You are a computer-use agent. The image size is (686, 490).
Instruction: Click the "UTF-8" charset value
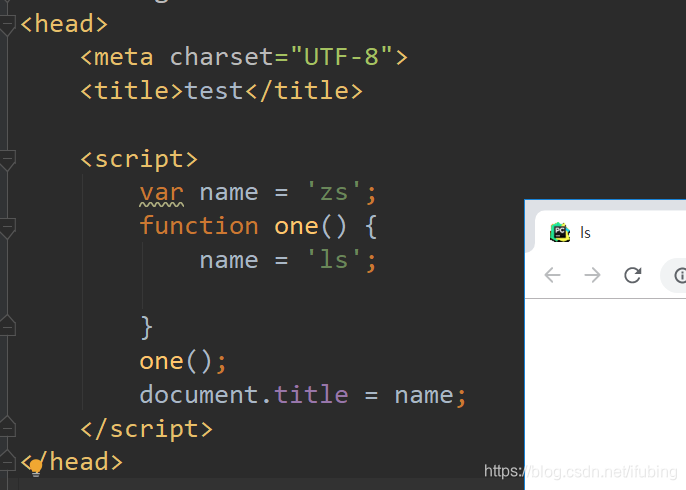click(x=341, y=56)
